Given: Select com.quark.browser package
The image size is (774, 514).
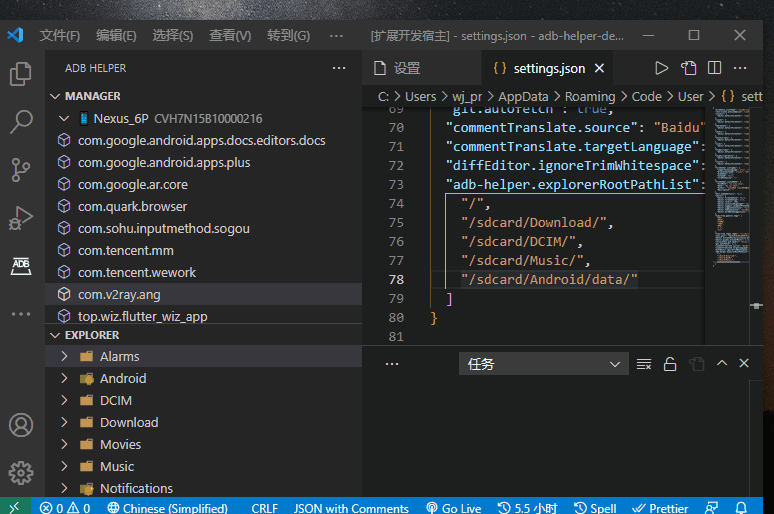Looking at the screenshot, I should [x=203, y=206].
